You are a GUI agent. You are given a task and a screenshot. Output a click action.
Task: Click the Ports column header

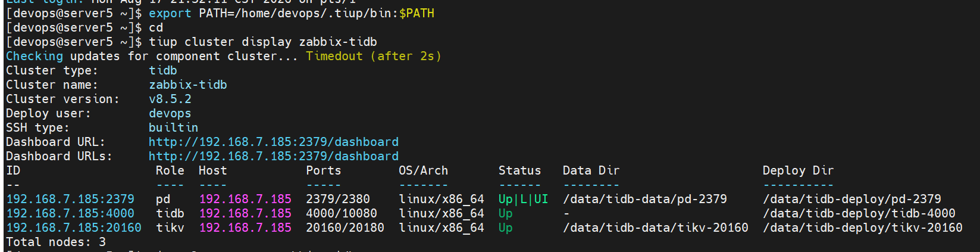pos(324,170)
